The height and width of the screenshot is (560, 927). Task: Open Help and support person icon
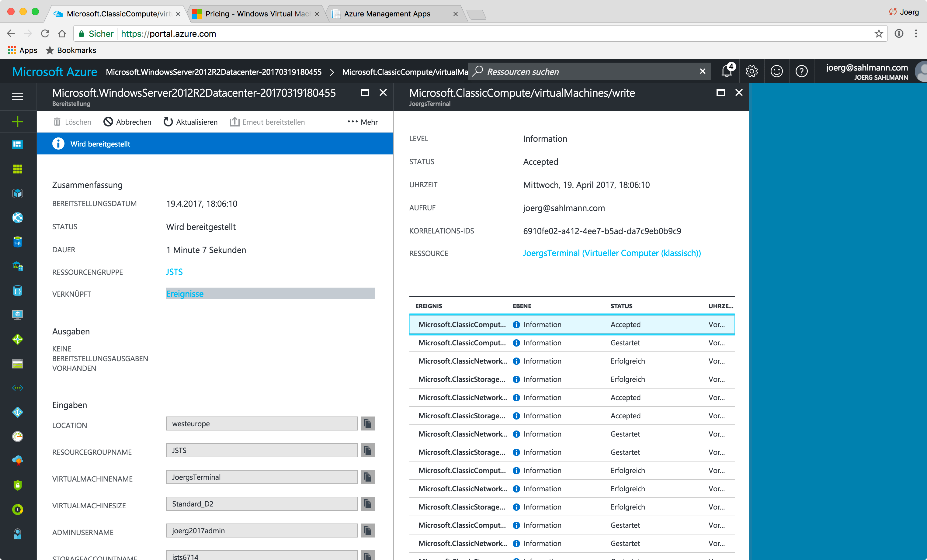tap(18, 534)
